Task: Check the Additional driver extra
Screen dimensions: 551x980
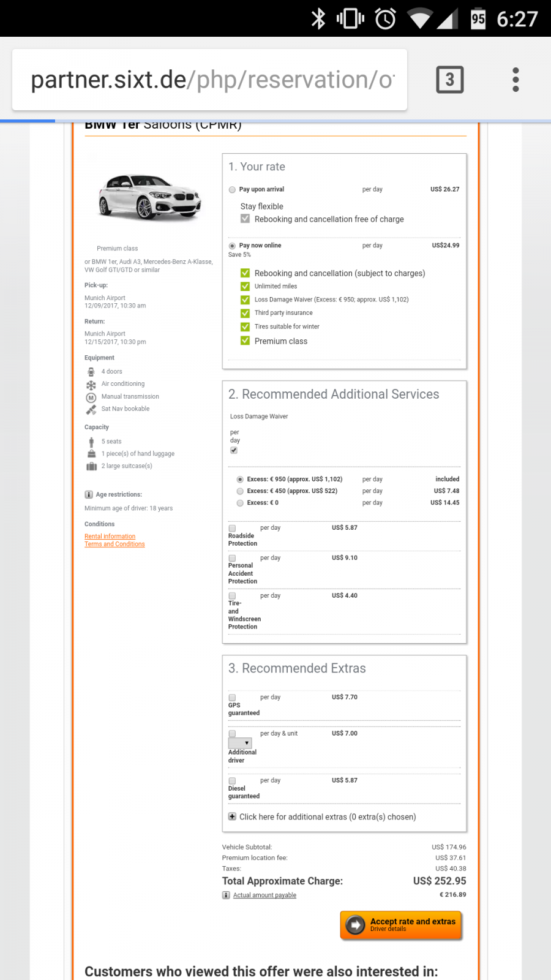Action: coord(232,734)
